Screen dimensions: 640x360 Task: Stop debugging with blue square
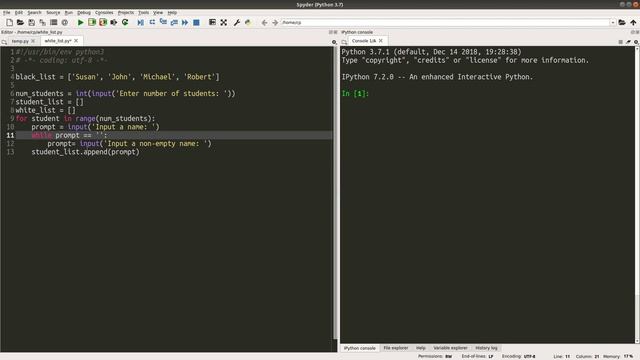click(196, 22)
